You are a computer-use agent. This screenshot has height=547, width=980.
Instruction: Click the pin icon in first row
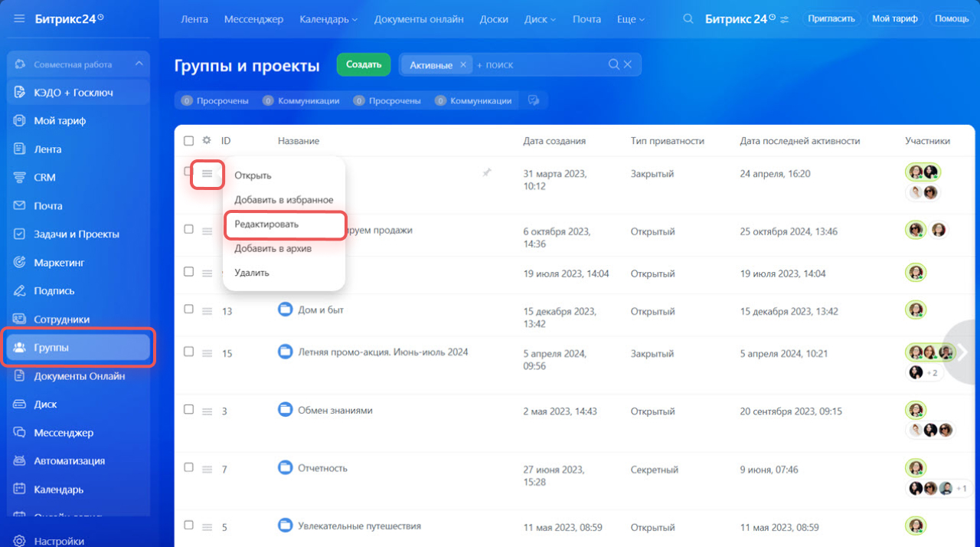point(486,173)
